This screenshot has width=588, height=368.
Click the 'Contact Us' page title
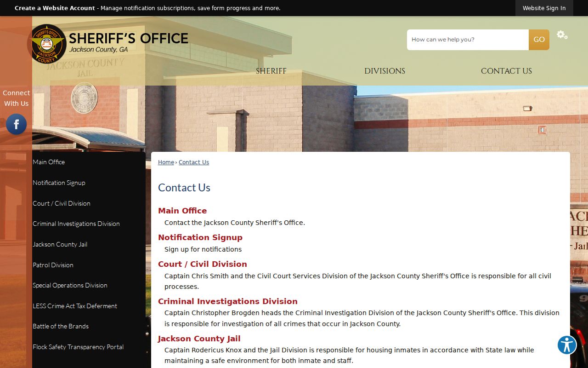(184, 188)
